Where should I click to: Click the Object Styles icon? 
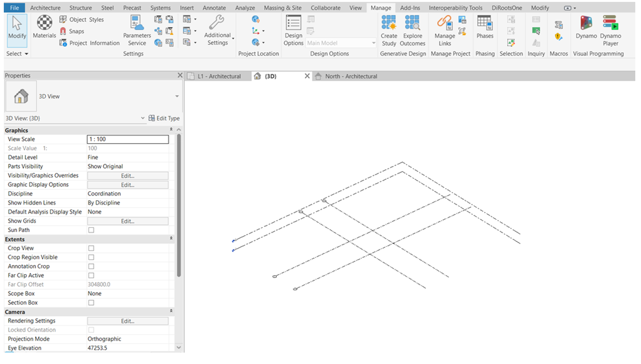point(62,19)
